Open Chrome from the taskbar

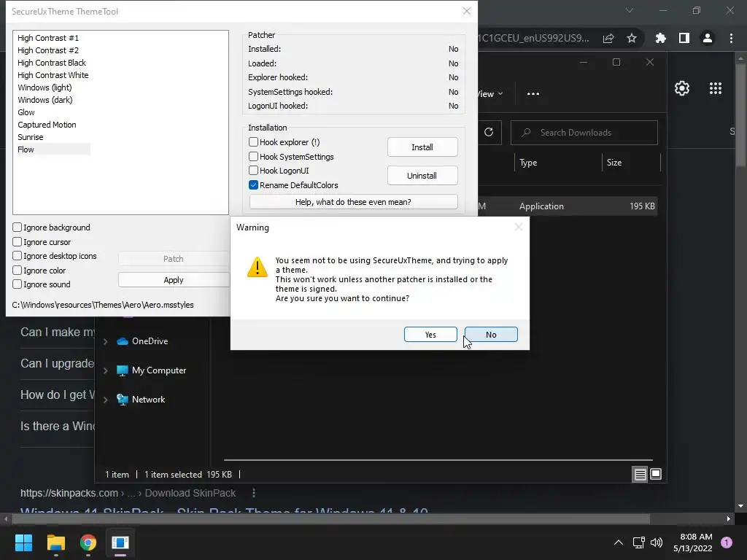[88, 542]
